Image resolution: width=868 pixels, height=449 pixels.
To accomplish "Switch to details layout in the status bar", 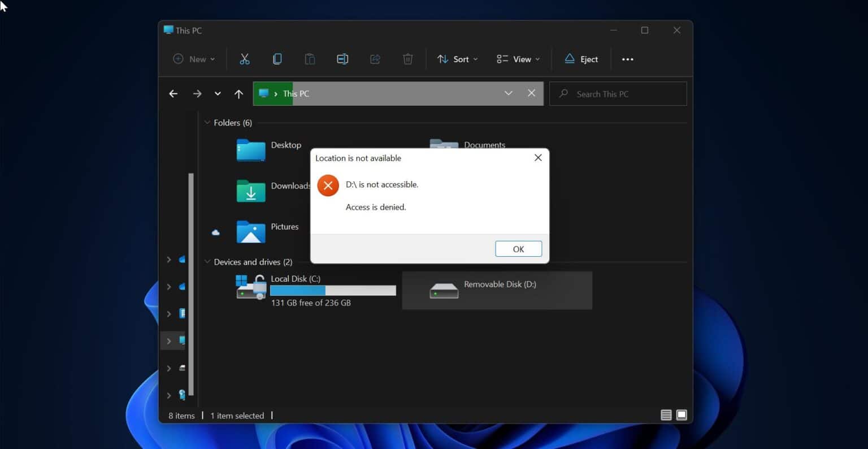I will click(x=666, y=415).
